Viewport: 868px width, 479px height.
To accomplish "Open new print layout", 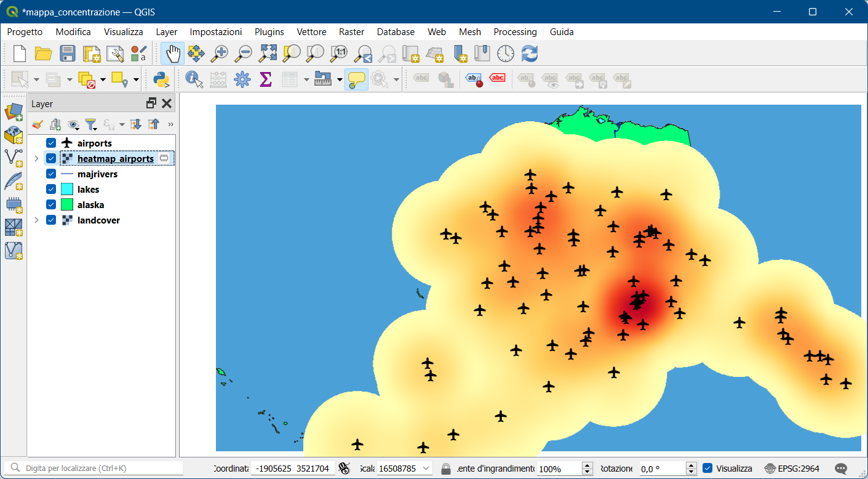I will click(x=91, y=54).
